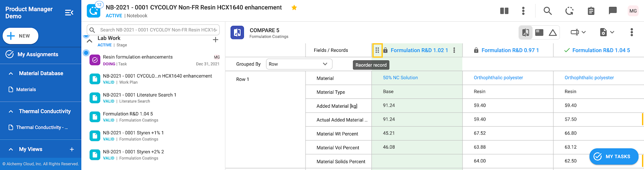Collapse the My Views section
Screen dimensions: 644x170
click(11, 150)
